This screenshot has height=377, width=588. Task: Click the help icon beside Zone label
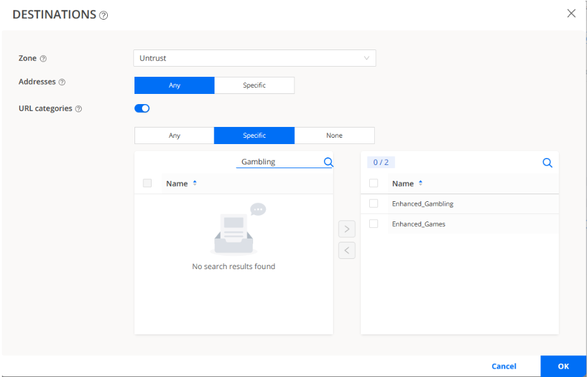pos(43,58)
